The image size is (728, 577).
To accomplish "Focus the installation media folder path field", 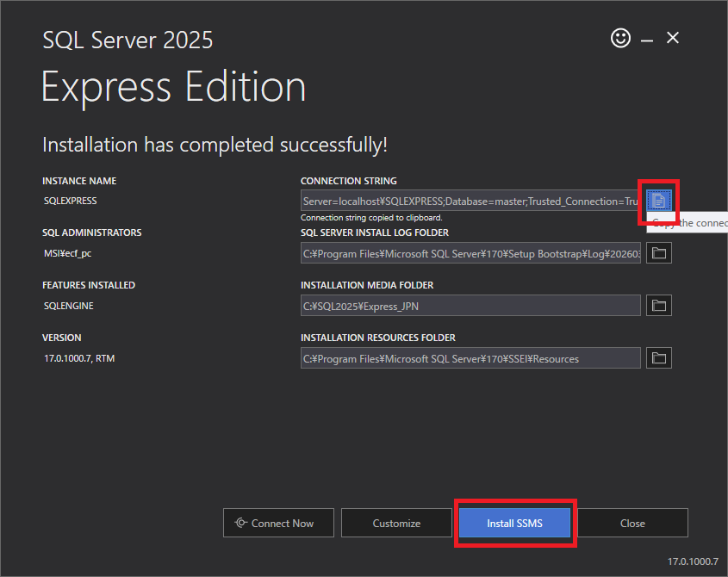I will pyautogui.click(x=470, y=306).
